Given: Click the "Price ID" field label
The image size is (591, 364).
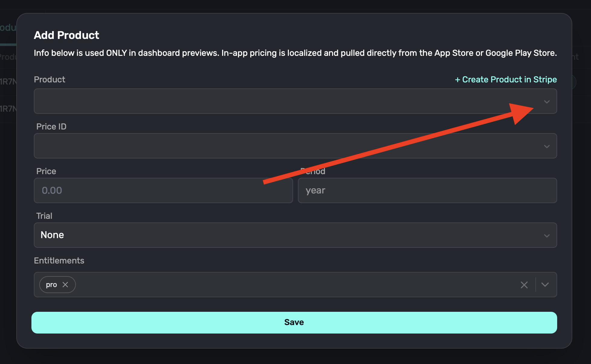Looking at the screenshot, I should pos(51,126).
